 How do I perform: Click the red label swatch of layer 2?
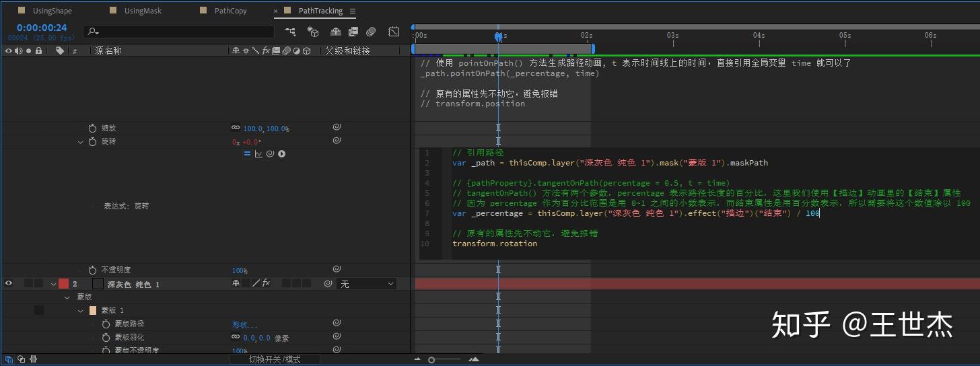point(63,284)
